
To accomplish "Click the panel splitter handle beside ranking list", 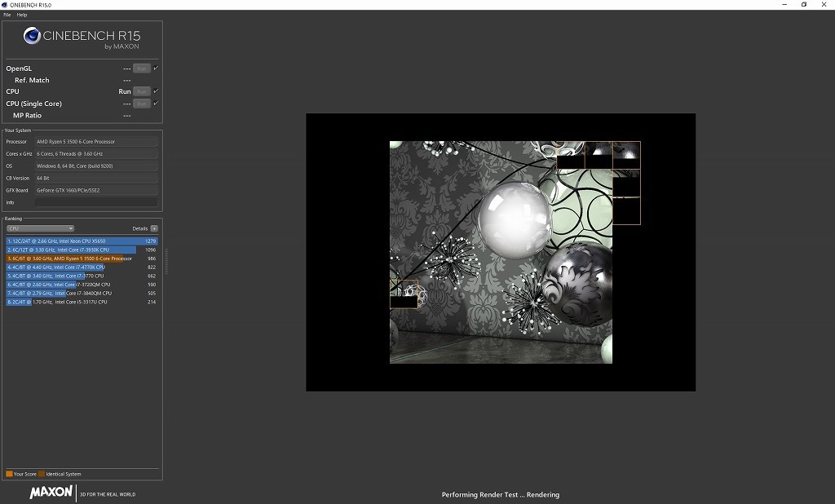I will tap(166, 261).
